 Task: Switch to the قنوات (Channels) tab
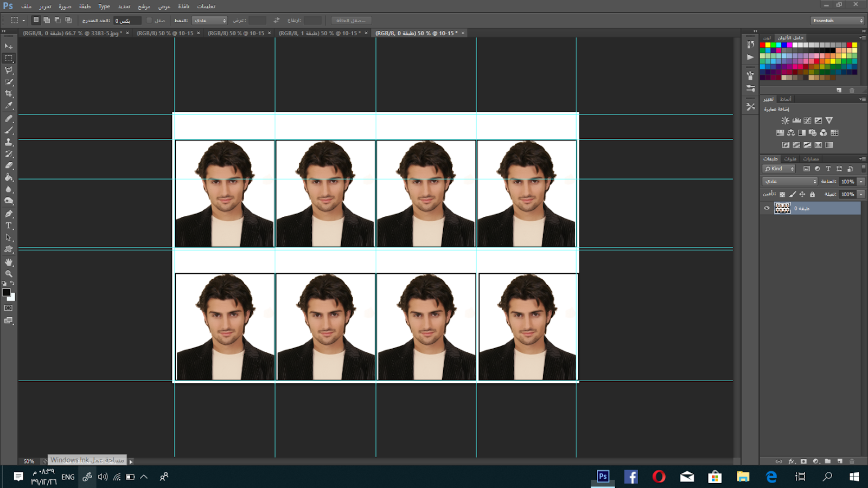tap(790, 159)
